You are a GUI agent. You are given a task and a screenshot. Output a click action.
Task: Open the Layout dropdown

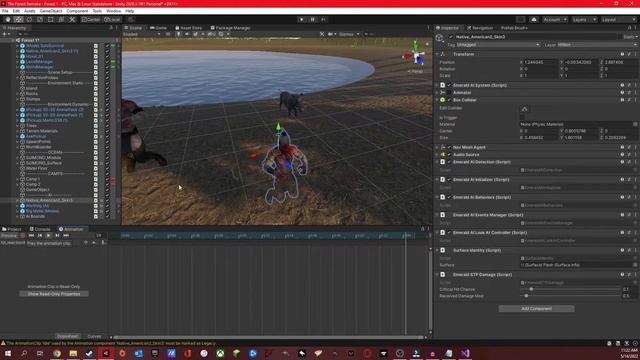tap(618, 19)
